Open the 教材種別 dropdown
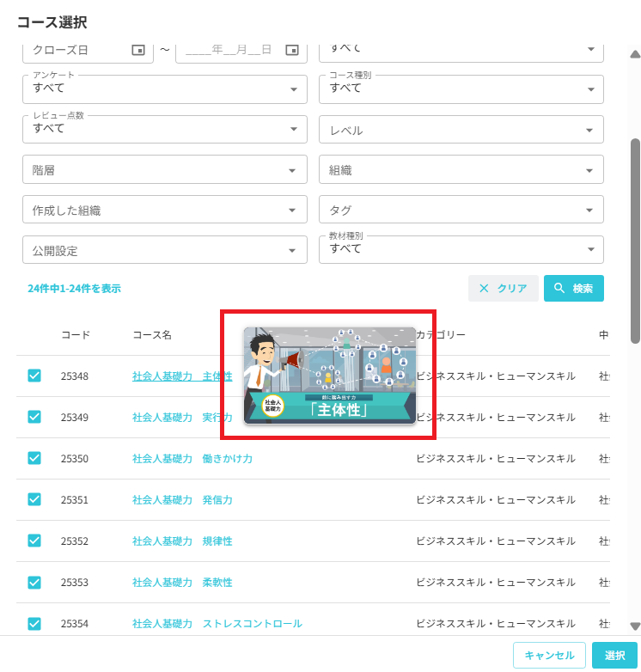 coord(461,249)
